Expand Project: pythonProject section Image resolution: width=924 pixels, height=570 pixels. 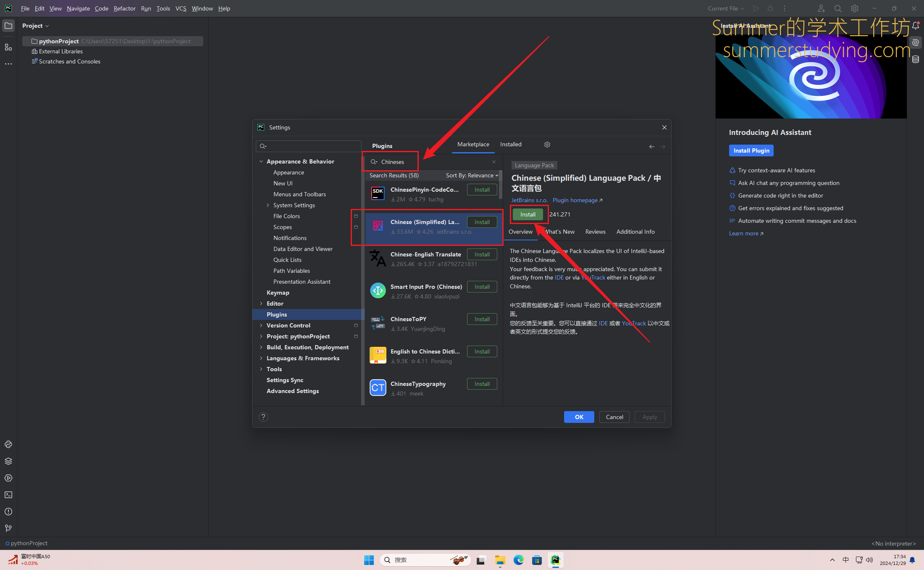coord(261,336)
